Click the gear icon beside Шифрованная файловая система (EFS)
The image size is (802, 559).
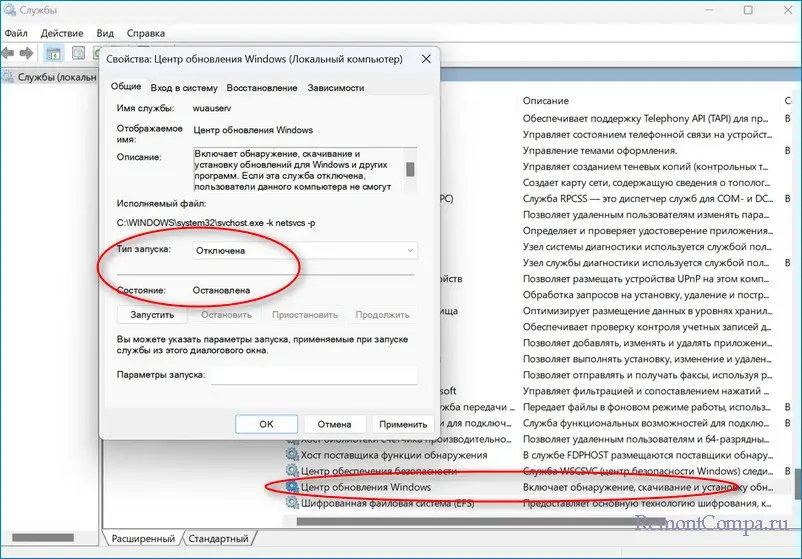tap(292, 503)
